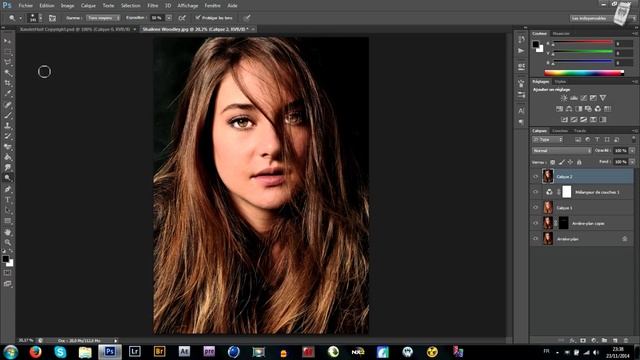Select the Clone Stamp tool

(x=7, y=126)
